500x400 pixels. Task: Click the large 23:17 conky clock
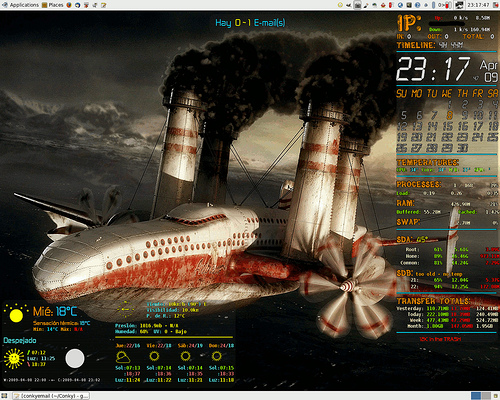[434, 68]
